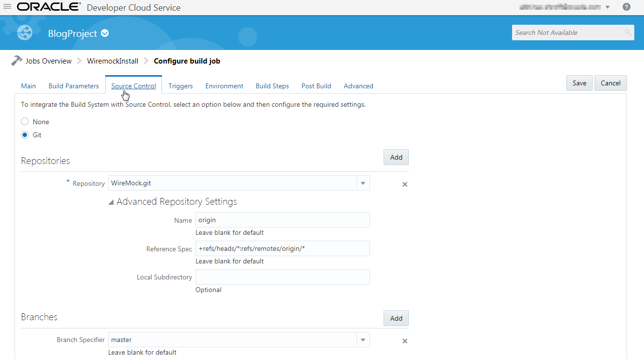The width and height of the screenshot is (644, 359).
Task: Switch to the Advanced tab
Action: (x=358, y=86)
